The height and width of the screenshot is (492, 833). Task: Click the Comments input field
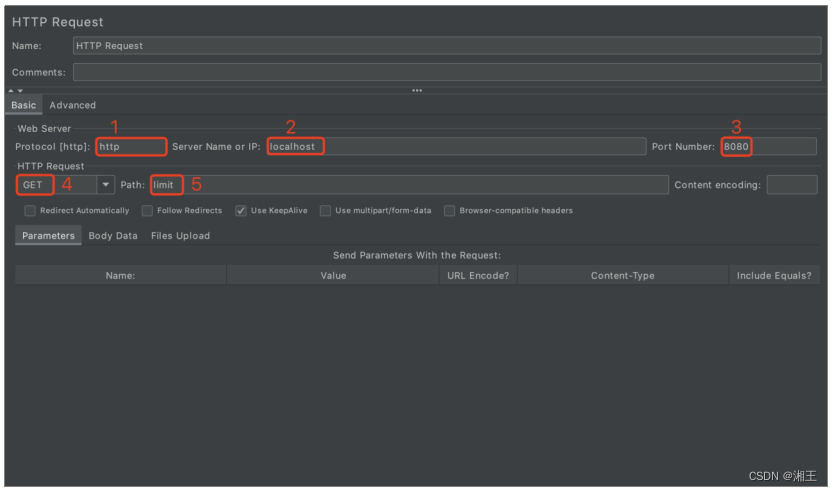tap(447, 72)
